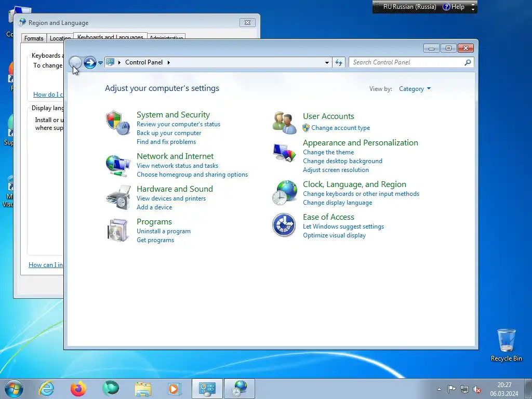This screenshot has height=399, width=532.
Task: Show hidden tray icons arrow
Action: (x=439, y=389)
